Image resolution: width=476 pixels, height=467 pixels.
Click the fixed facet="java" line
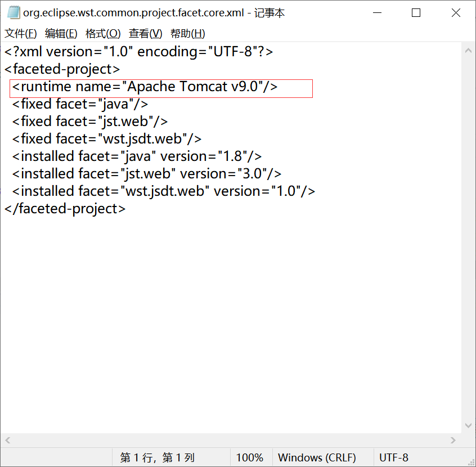[x=80, y=104]
